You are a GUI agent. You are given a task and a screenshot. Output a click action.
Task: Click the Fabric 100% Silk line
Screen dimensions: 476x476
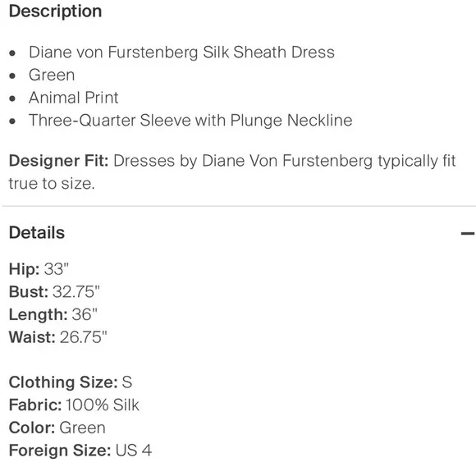(74, 405)
